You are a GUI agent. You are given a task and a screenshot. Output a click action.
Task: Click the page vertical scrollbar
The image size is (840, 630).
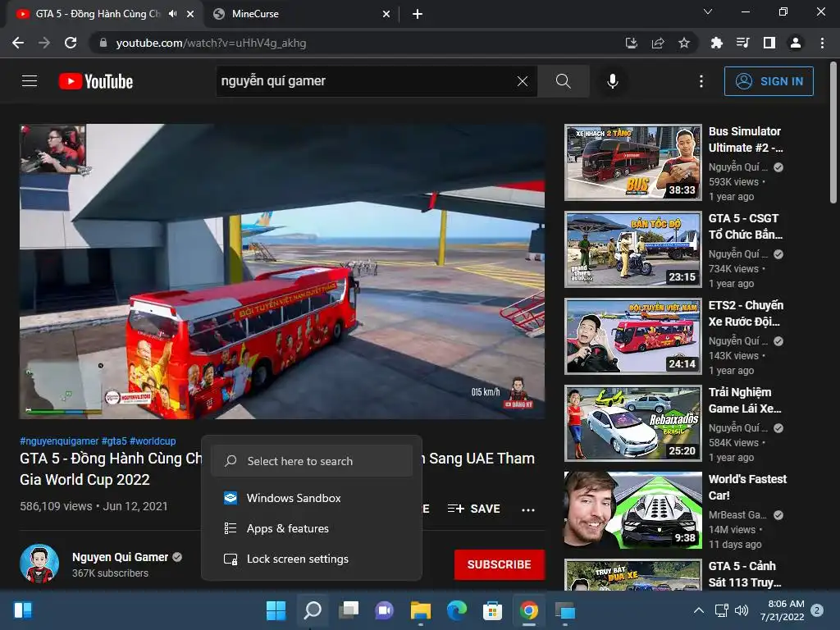click(x=833, y=133)
